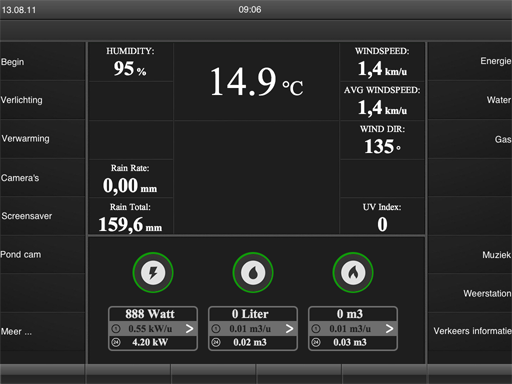This screenshot has height=384, width=512.
Task: Click the gas flame icon
Action: point(353,273)
